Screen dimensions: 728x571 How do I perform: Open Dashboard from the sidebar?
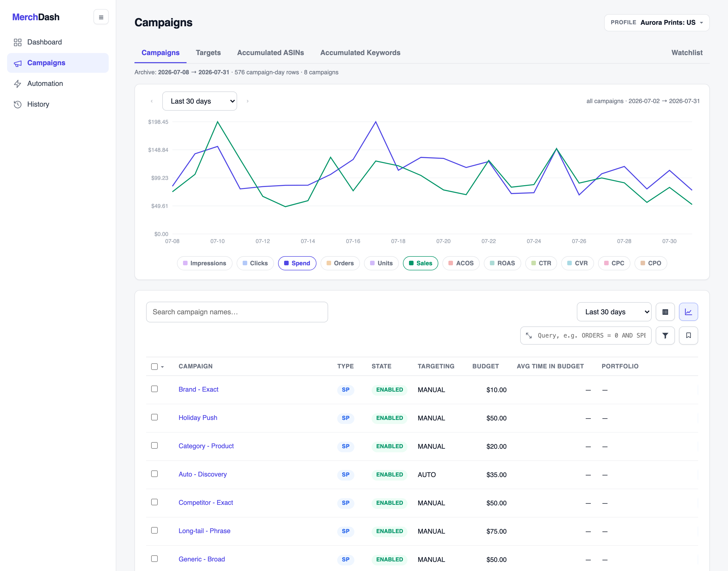(x=58, y=42)
